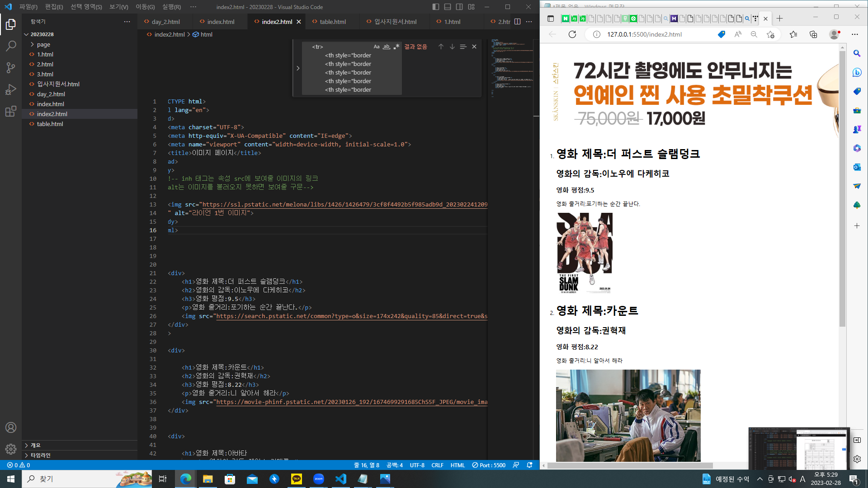Toggle Match Case in find widget
Viewport: 868px width, 488px height.
click(377, 47)
